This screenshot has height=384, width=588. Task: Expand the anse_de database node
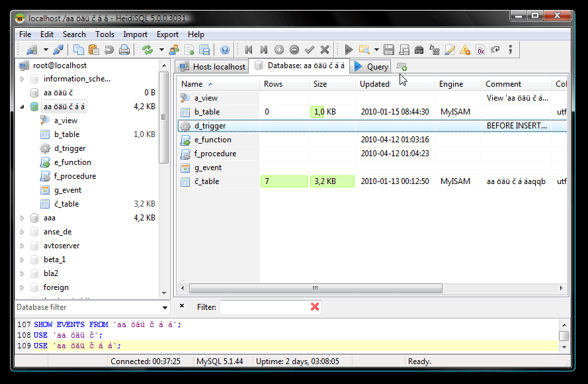pos(22,232)
